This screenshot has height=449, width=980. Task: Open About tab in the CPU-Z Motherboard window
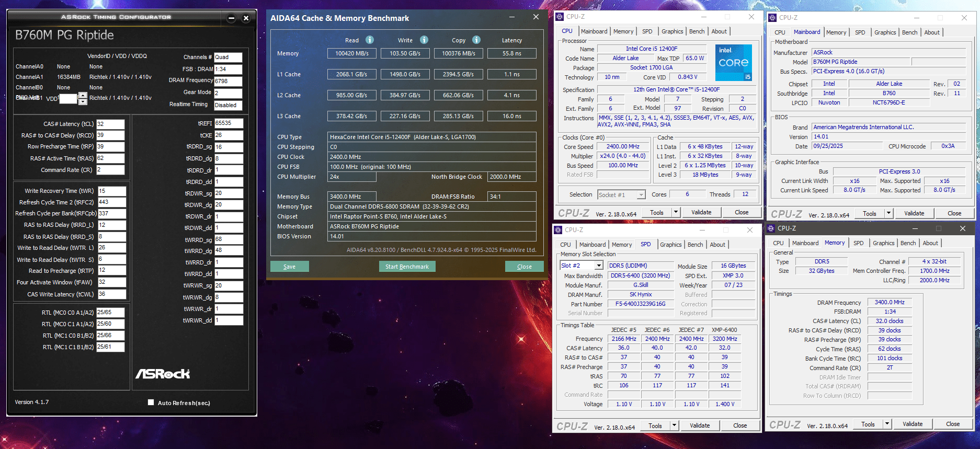931,32
